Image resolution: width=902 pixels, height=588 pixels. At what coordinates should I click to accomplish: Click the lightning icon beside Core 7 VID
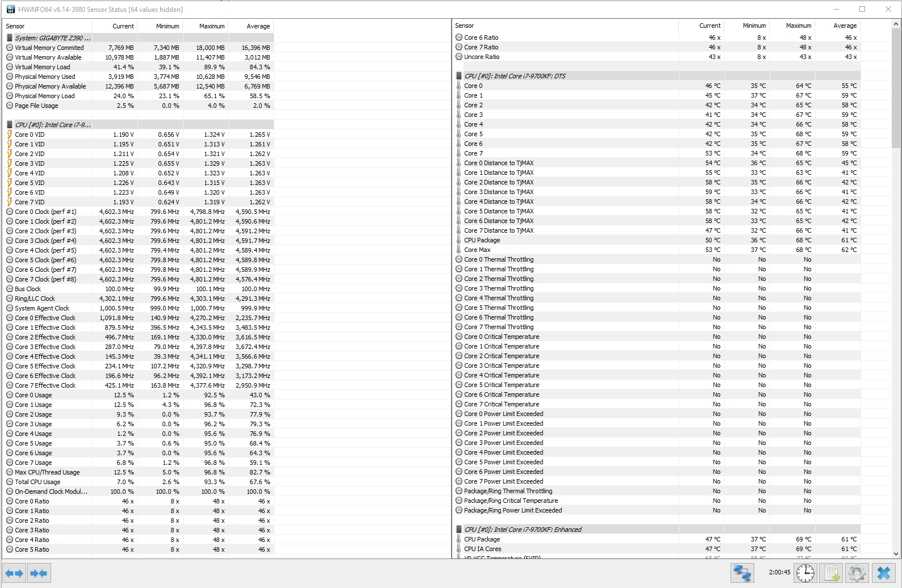[10, 202]
